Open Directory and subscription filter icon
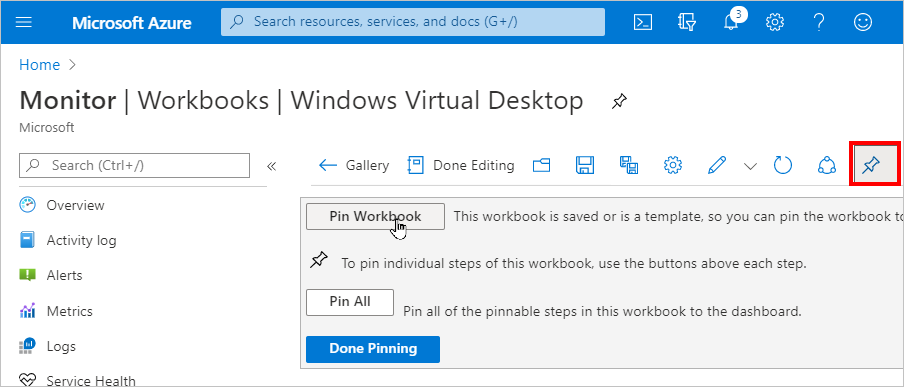 pos(686,22)
